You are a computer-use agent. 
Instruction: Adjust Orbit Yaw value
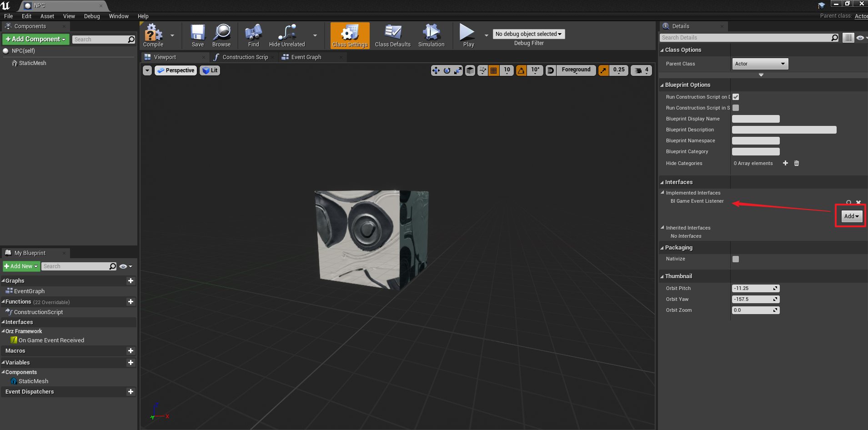pos(756,299)
